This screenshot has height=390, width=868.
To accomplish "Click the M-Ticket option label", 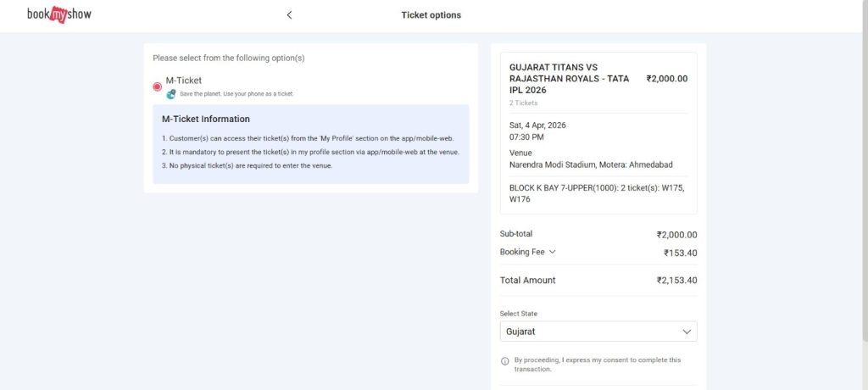I will click(184, 81).
